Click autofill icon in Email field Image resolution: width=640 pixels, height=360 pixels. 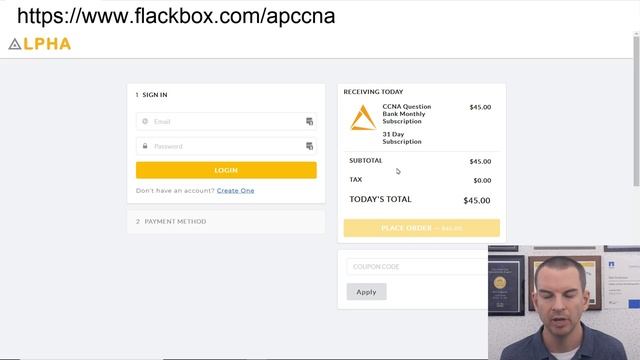309,121
